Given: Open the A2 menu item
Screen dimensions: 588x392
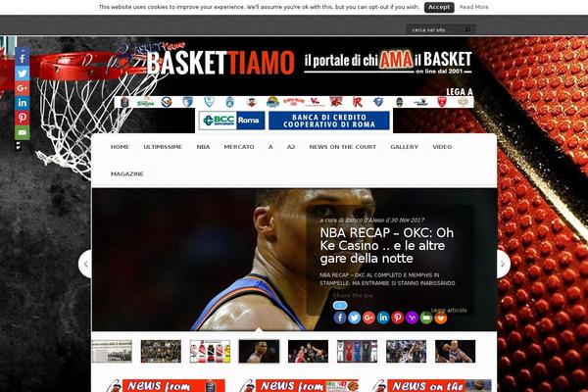Looking at the screenshot, I should [x=291, y=147].
